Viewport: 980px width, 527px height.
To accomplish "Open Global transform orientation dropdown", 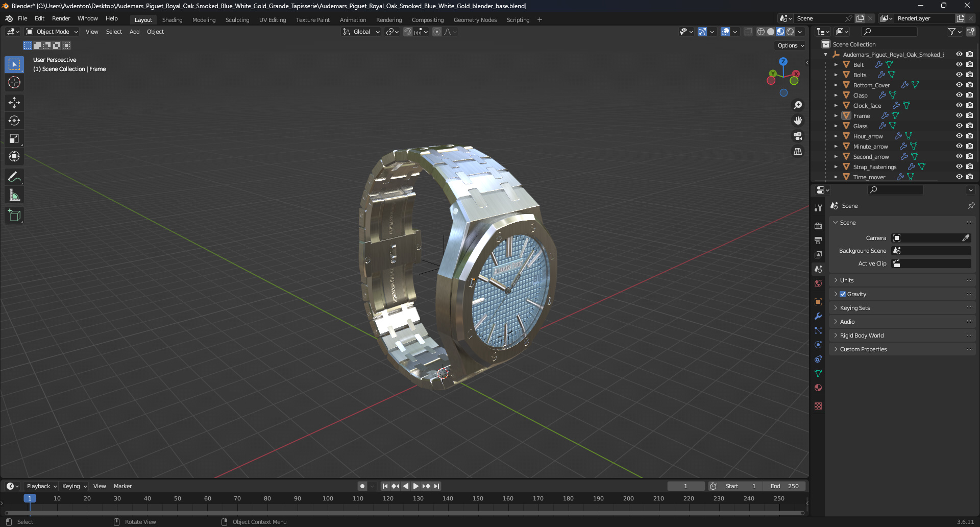I will (361, 32).
